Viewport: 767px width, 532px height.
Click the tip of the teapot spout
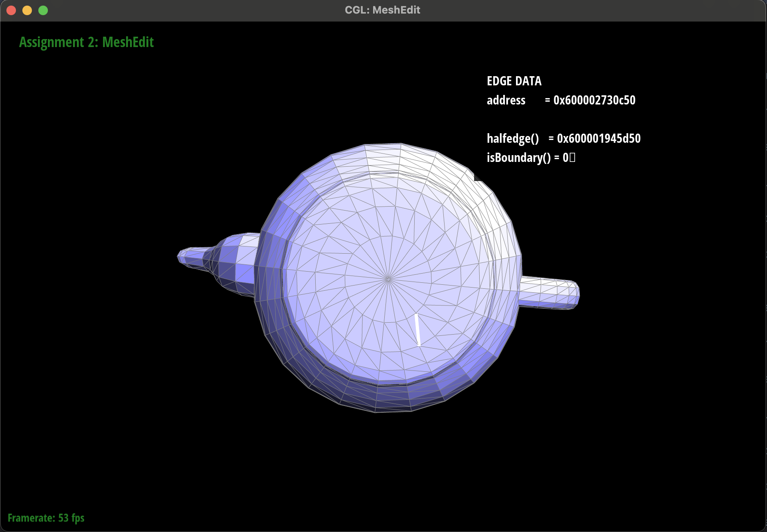pos(180,256)
